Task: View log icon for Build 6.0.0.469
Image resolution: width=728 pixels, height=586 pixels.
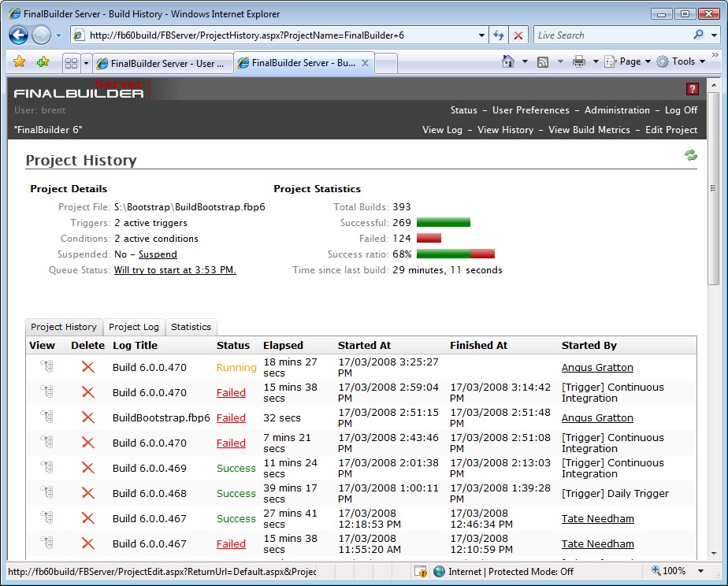Action: 47,467
